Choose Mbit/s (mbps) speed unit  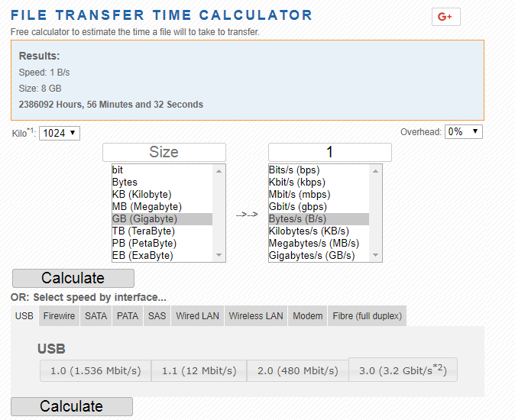(297, 195)
